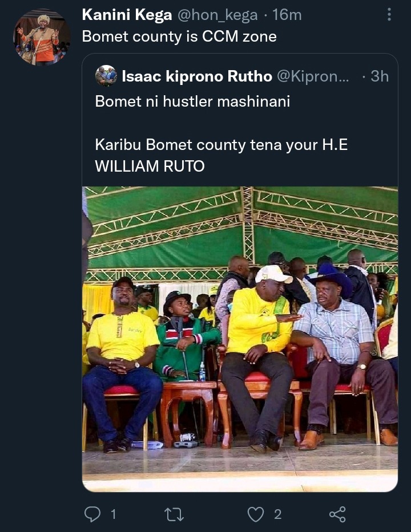Click the Kanini Kega display name
This screenshot has width=411, height=532.
127,15
